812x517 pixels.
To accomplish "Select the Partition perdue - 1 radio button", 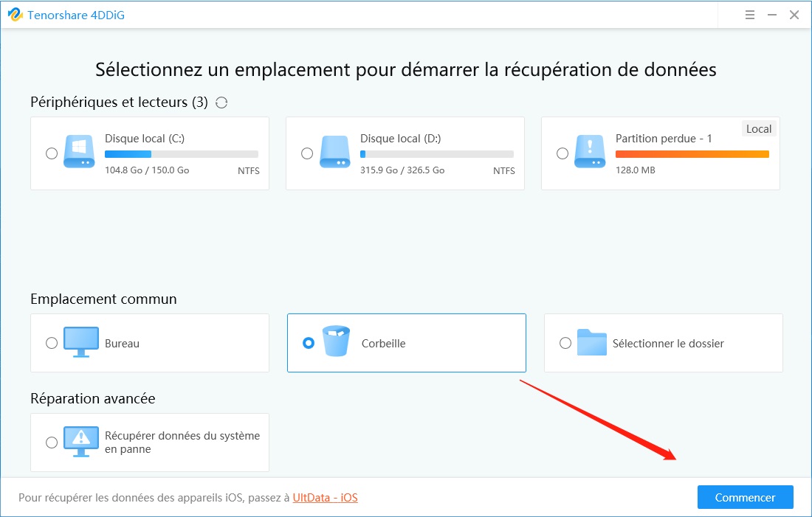I will pos(562,153).
